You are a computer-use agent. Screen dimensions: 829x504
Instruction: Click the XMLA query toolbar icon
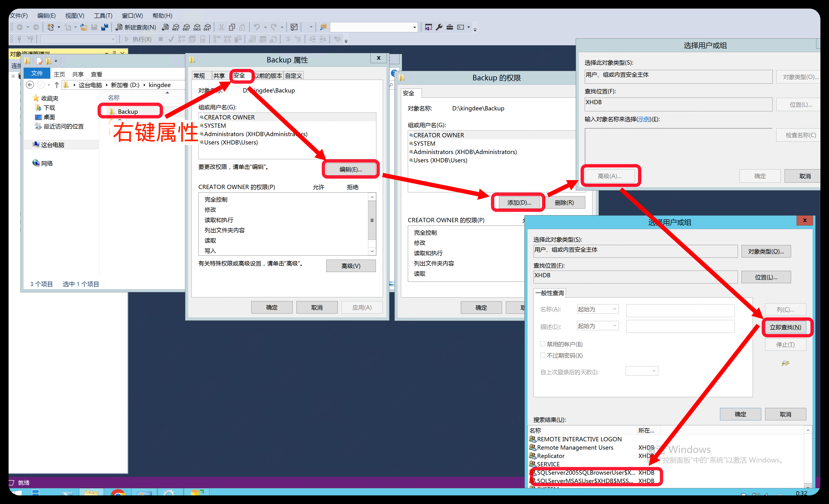pyautogui.click(x=197, y=27)
